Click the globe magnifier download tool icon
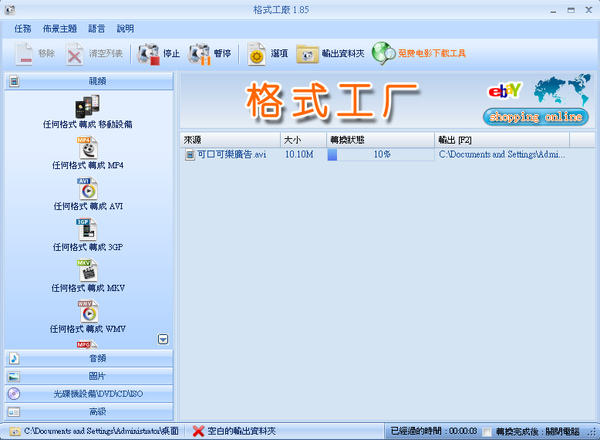Image resolution: width=600 pixels, height=440 pixels. (x=383, y=53)
